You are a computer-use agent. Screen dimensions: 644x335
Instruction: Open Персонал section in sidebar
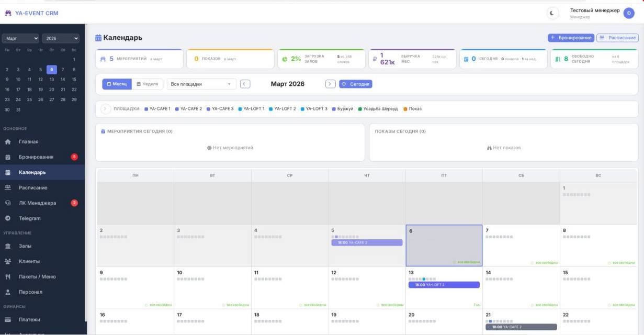30,292
